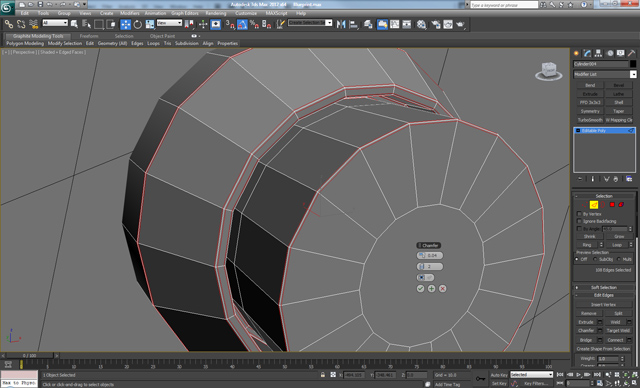This screenshot has width=640, height=388.
Task: Activate the Select and Move tool
Action: (x=126, y=24)
